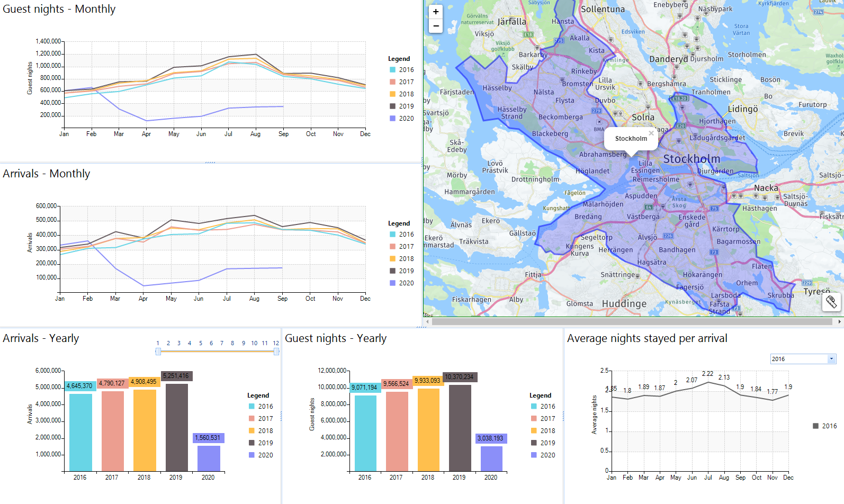Image resolution: width=844 pixels, height=504 pixels.
Task: Click 2017 swatch in Guest nights Monthly legend
Action: pyautogui.click(x=392, y=82)
